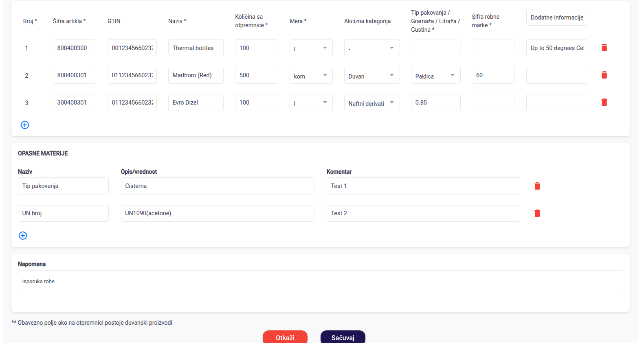Save the form with Sačuvaj
The width and height of the screenshot is (644, 343).
click(343, 337)
